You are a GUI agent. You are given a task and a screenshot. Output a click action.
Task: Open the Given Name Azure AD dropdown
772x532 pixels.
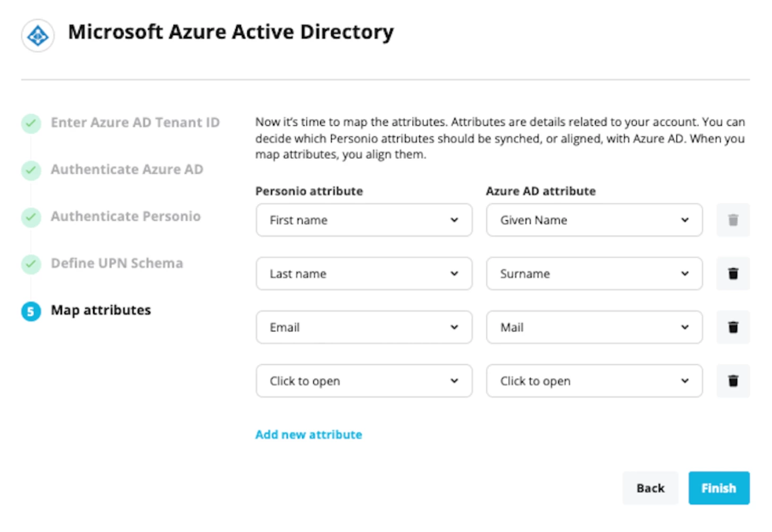[594, 220]
